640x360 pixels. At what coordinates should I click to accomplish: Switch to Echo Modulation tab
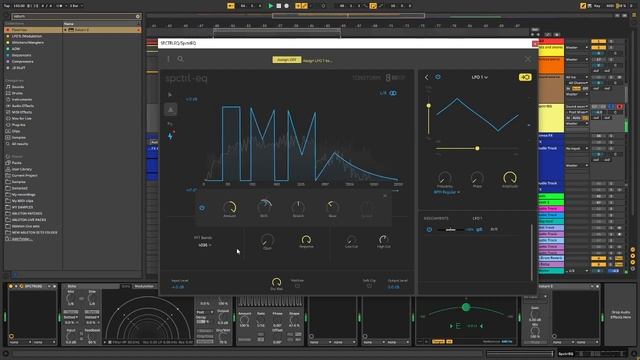144,287
